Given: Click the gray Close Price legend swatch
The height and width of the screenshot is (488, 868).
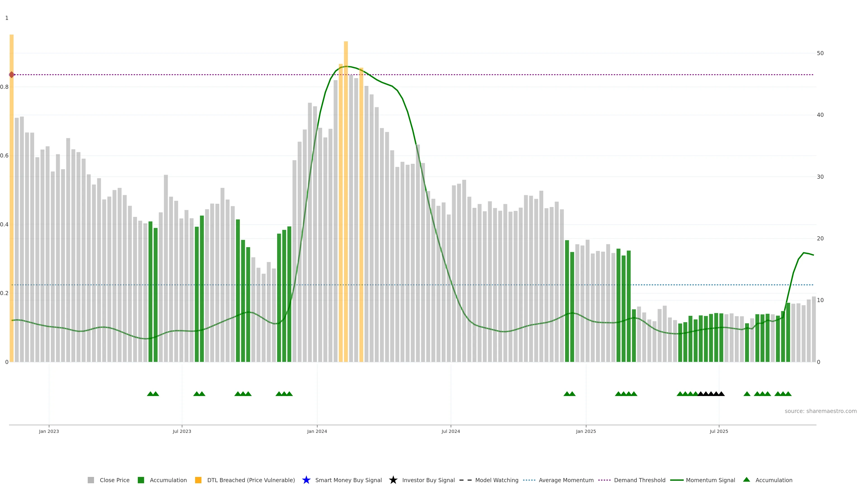Looking at the screenshot, I should (91, 480).
